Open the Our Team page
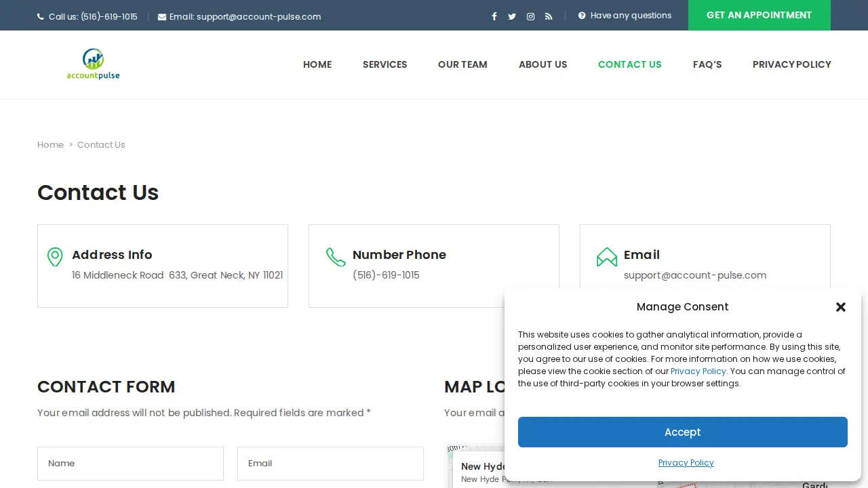This screenshot has height=488, width=868. pos(462,64)
